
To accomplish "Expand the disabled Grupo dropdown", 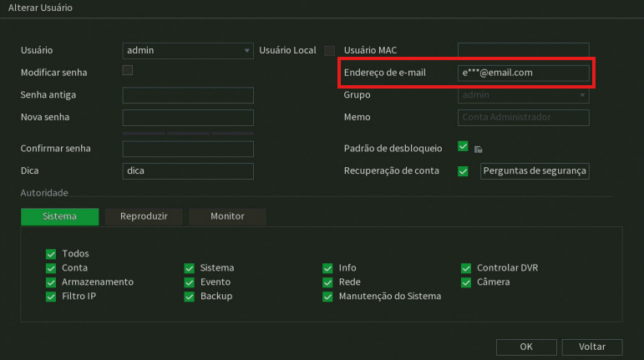I will tap(523, 95).
